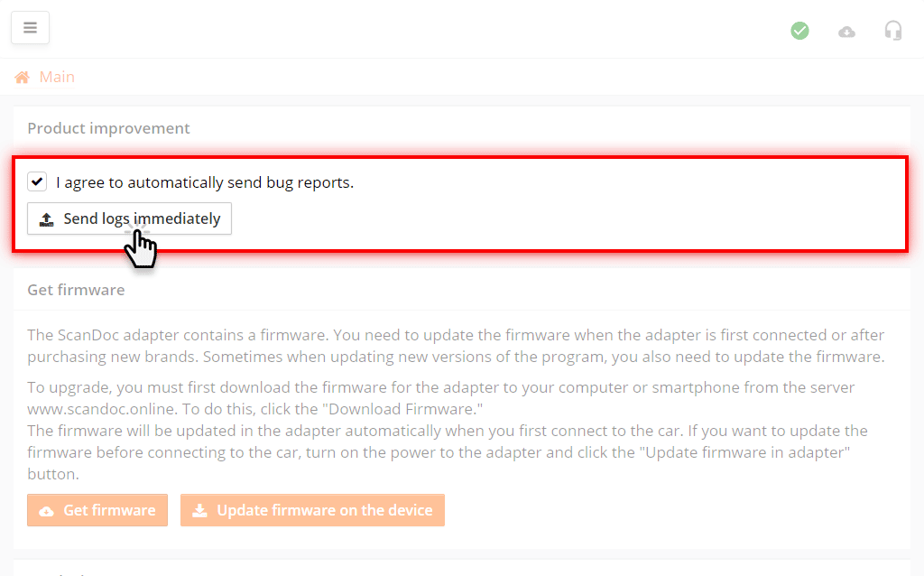Click the Get firmware section heading
Screen dimensions: 924x576
pyautogui.click(x=76, y=289)
